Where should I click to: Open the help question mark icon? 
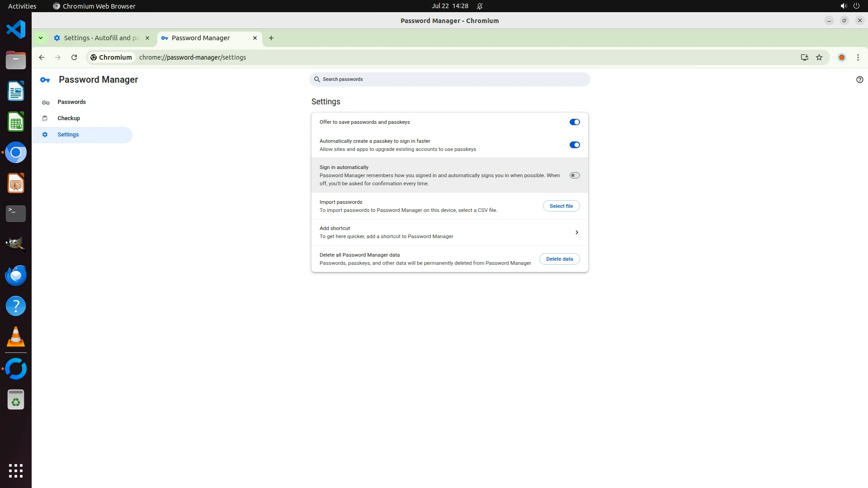(859, 80)
